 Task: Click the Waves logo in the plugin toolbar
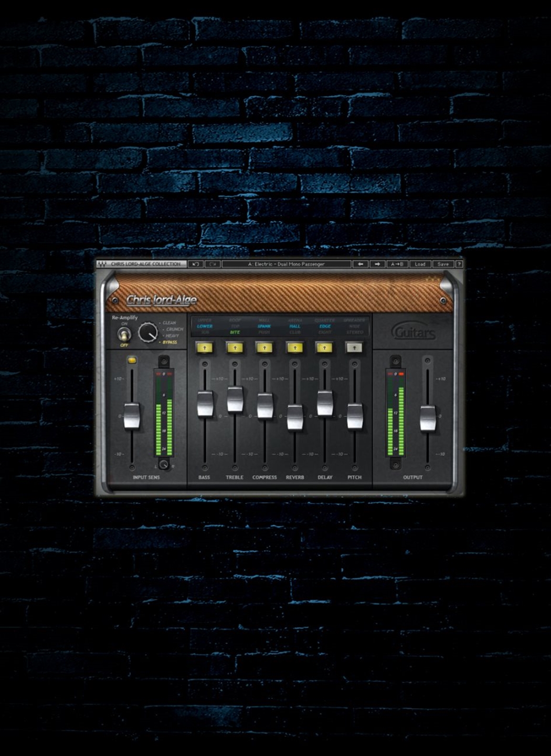[x=102, y=264]
